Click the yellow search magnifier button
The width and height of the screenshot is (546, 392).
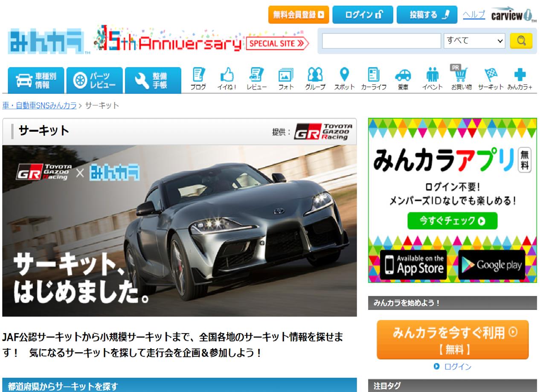coord(521,41)
